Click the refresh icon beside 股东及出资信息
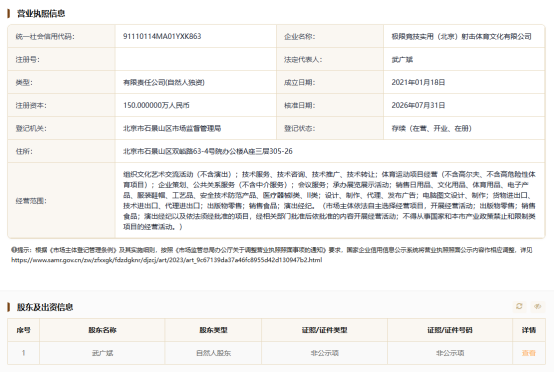The width and height of the screenshot is (554, 372). pyautogui.click(x=519, y=306)
